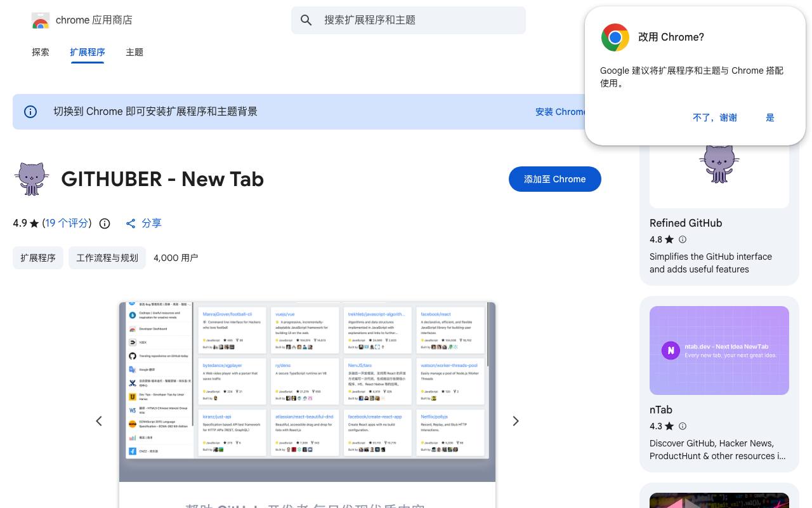
Task: Open the GITHUBER screenshot preview image
Action: pyautogui.click(x=307, y=405)
